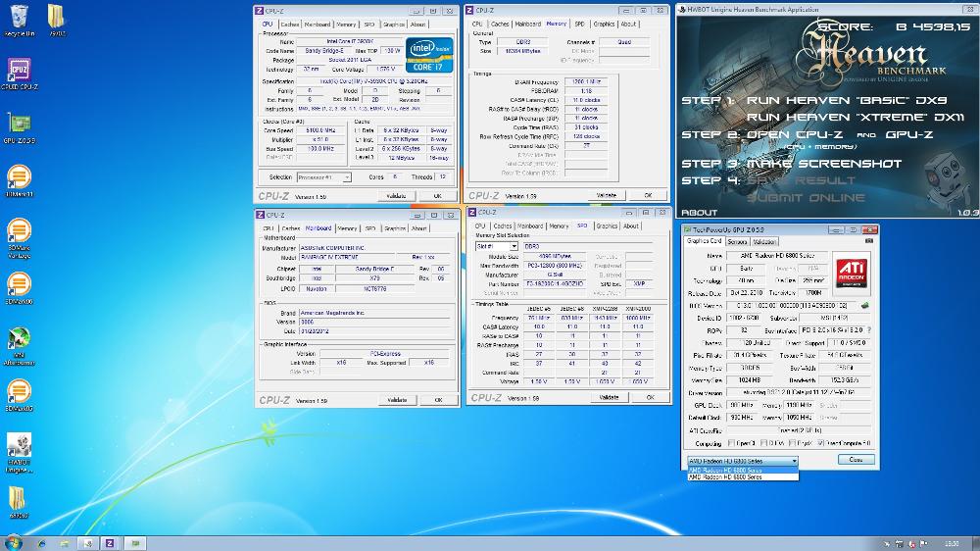
Task: Click the Action Center flag in the tray
Action: pyautogui.click(x=923, y=543)
